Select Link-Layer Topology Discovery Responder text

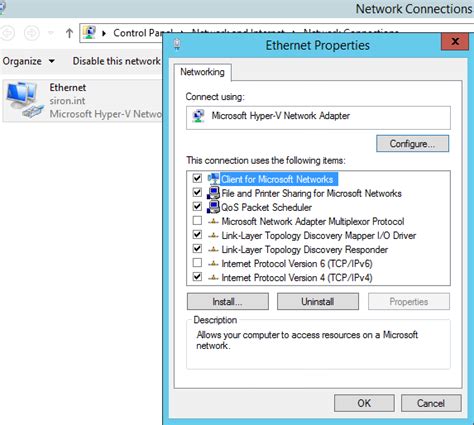[304, 249]
